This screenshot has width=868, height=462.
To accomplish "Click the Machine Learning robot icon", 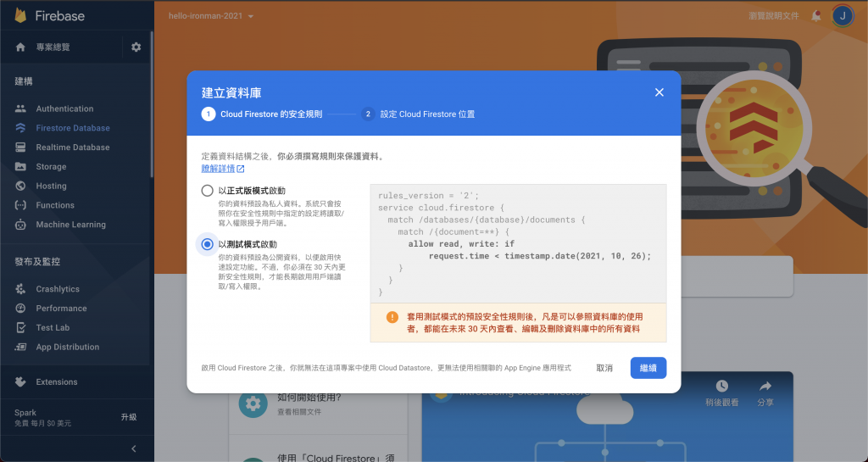I will pyautogui.click(x=20, y=225).
